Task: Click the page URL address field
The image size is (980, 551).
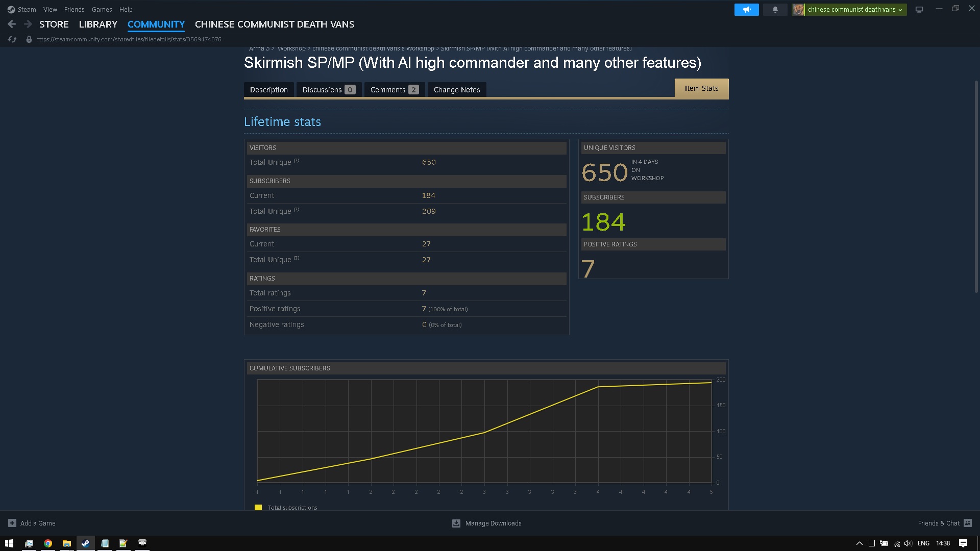Action: [129, 39]
